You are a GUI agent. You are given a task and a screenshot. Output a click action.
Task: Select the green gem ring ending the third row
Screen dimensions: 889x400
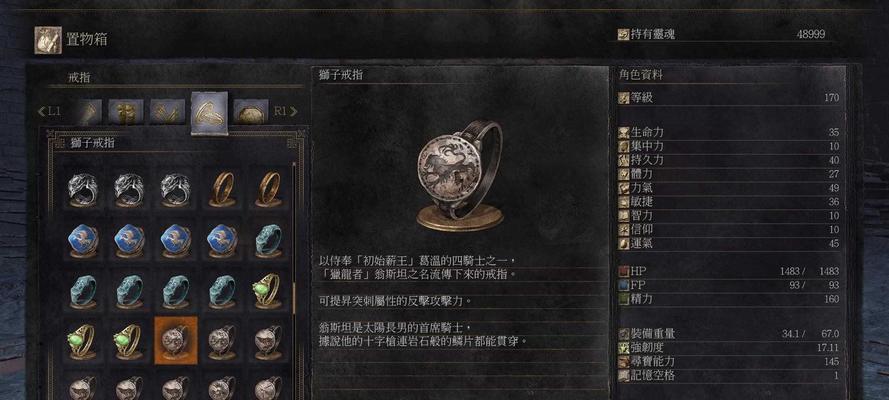pyautogui.click(x=268, y=291)
